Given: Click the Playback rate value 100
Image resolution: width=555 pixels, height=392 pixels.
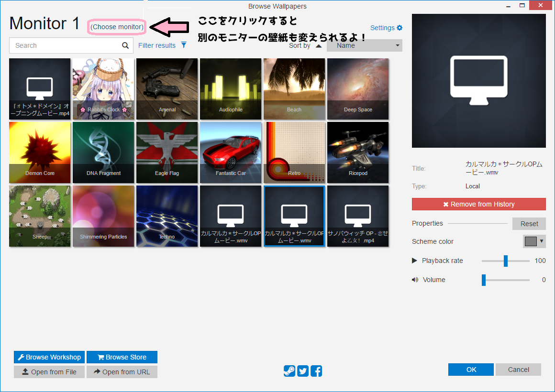Looking at the screenshot, I should [540, 261].
